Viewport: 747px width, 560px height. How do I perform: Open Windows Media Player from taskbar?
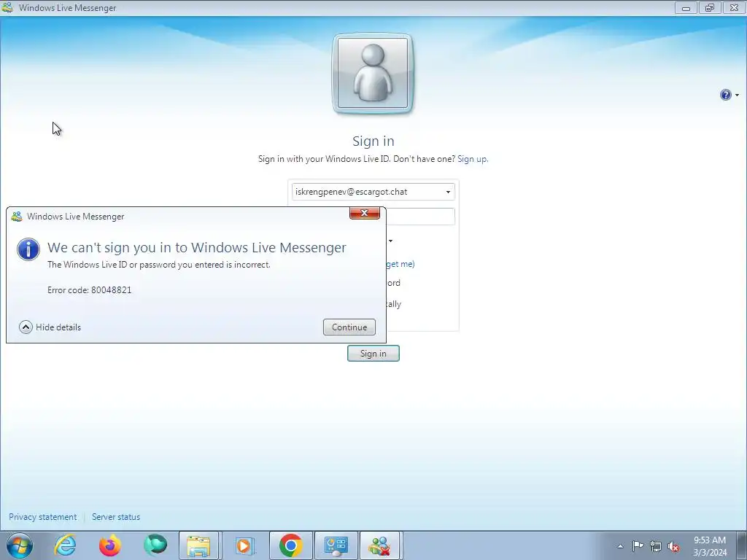click(x=244, y=545)
